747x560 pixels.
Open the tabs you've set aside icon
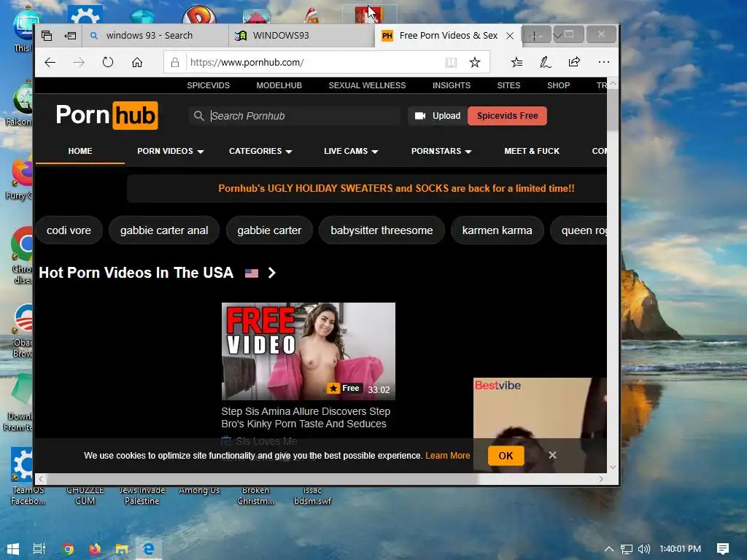46,36
